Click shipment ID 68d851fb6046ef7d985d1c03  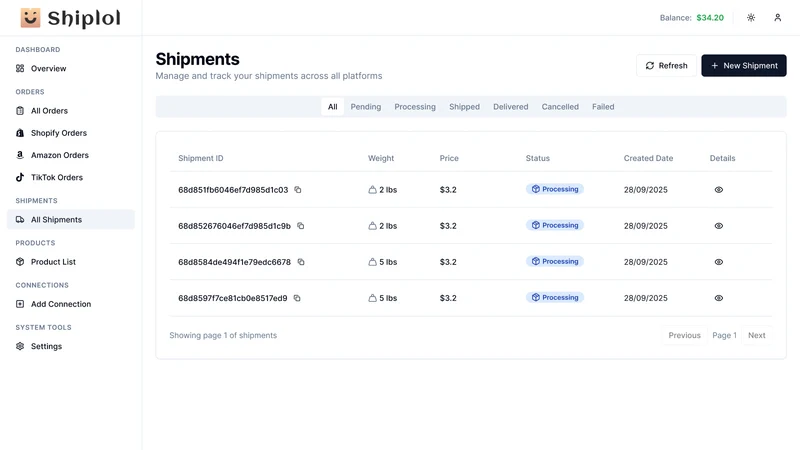pos(233,190)
